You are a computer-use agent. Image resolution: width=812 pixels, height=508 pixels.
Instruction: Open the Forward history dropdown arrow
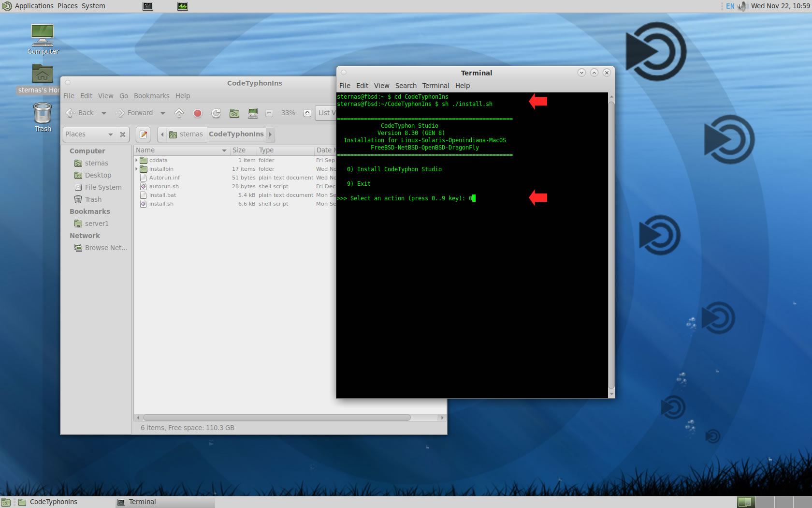[x=163, y=113]
